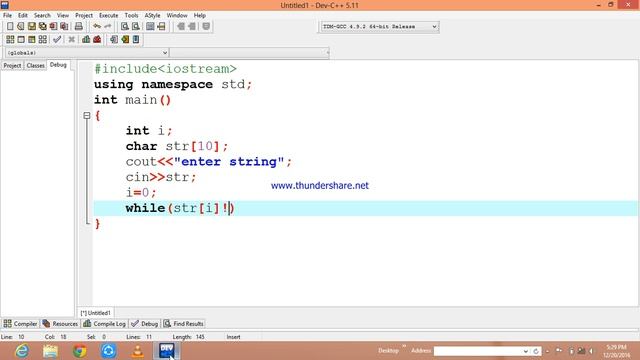Open the Resources bottom tab
The width and height of the screenshot is (640, 360).
[x=60, y=324]
